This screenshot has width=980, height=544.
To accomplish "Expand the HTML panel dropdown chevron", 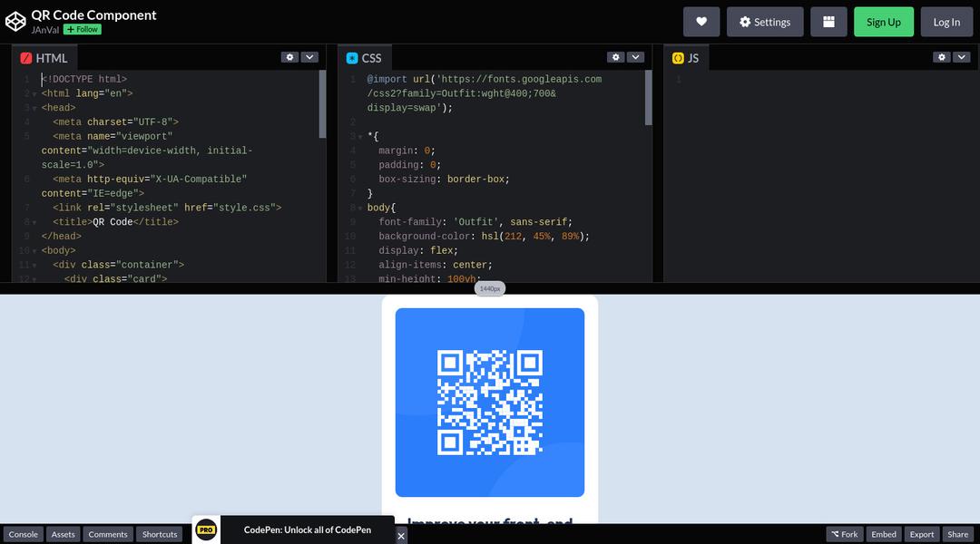I will [x=309, y=56].
